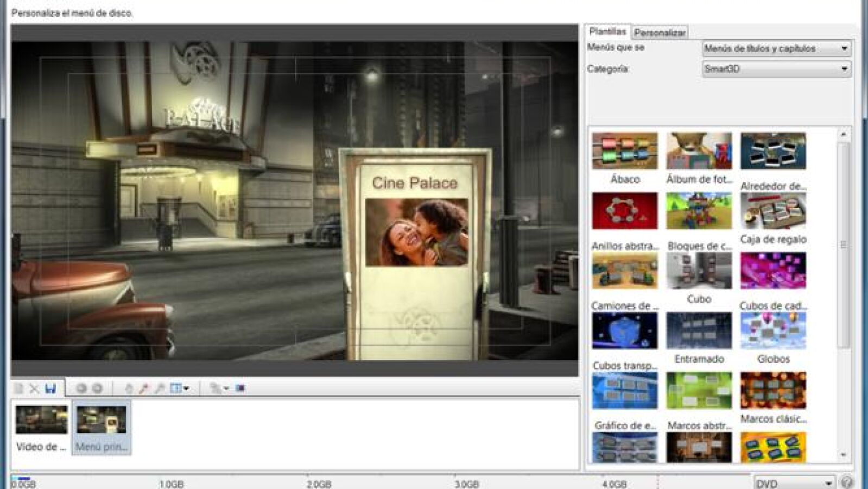Open the DVD disc type dropdown
Screen dimensions: 868x489
794,483
